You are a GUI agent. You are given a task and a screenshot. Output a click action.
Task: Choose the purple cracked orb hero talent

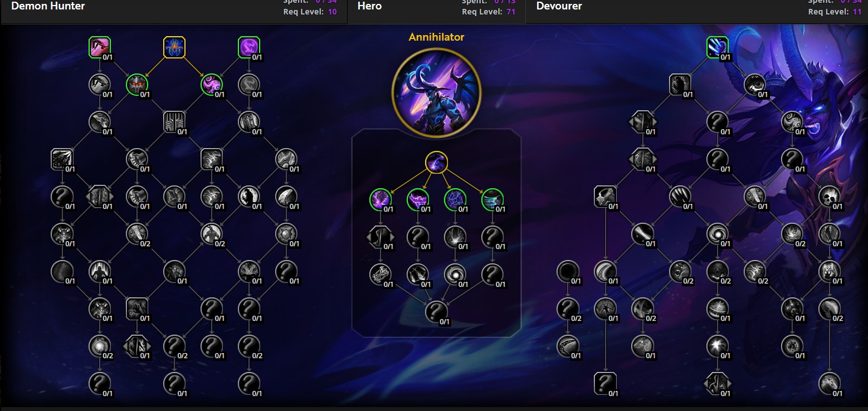tap(455, 200)
